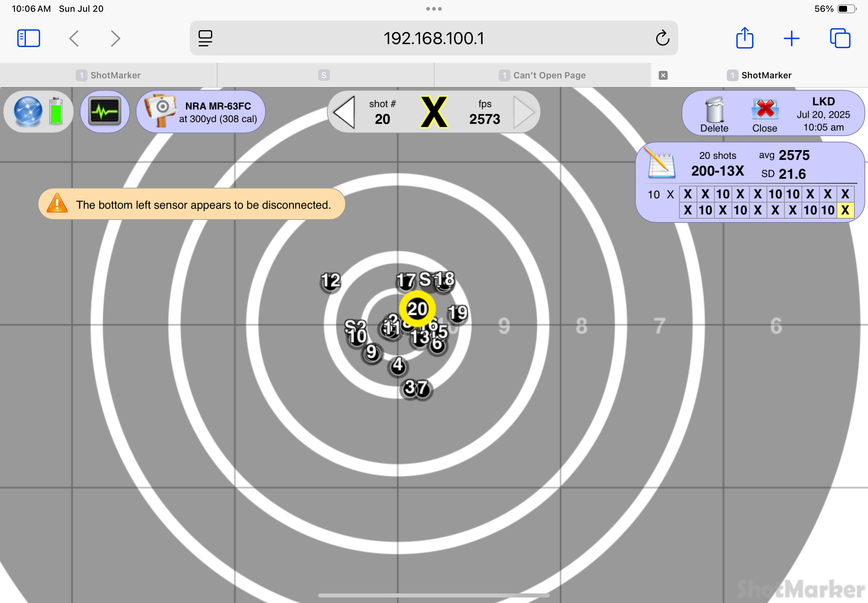This screenshot has width=868, height=603.
Task: Select shot marker 18 on target
Action: point(444,280)
